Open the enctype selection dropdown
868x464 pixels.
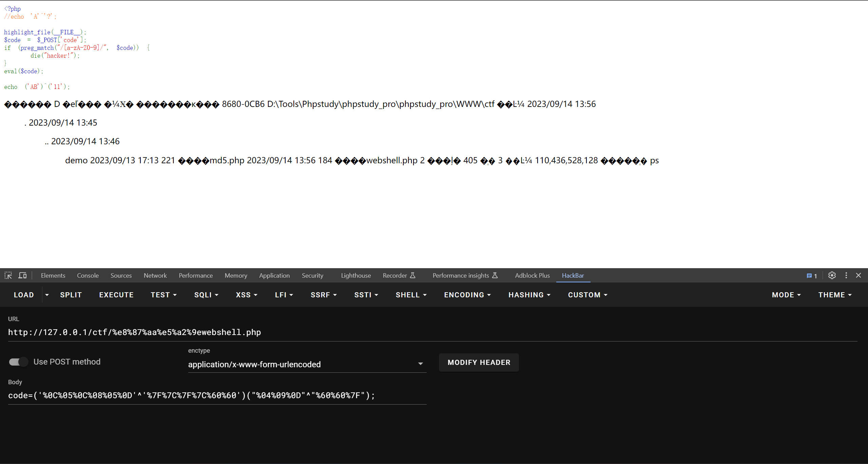point(307,364)
